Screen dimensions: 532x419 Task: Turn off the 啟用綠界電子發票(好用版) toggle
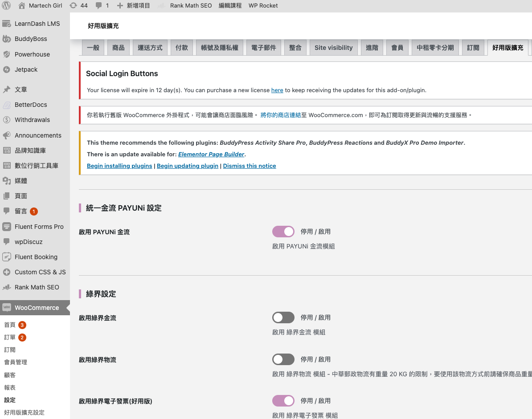(x=283, y=401)
